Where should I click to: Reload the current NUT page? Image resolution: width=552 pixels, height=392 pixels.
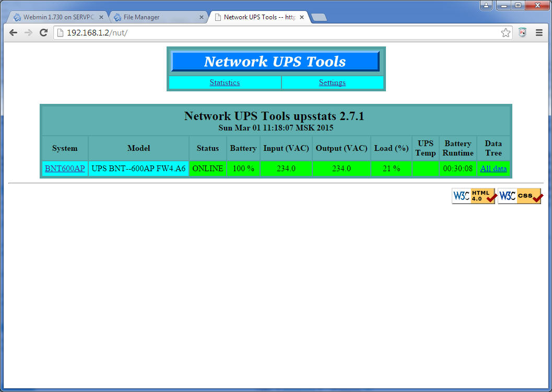pos(44,33)
